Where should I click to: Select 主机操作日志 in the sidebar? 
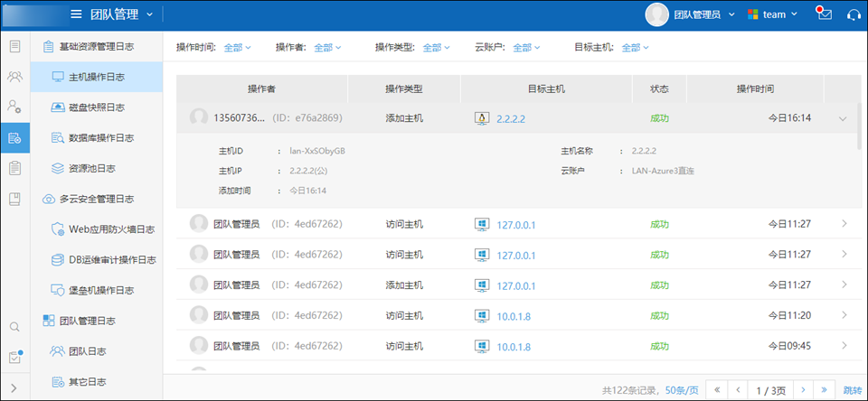point(97,77)
